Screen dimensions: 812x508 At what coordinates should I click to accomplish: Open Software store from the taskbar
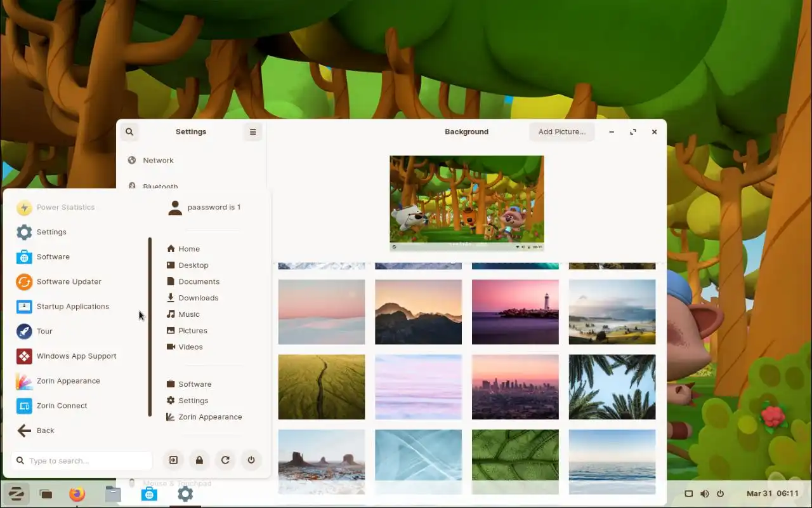tap(149, 493)
